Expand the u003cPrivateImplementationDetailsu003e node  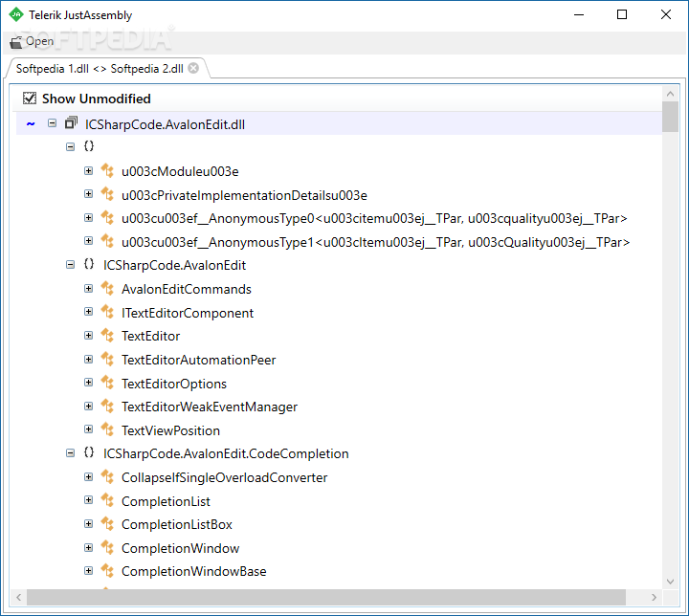pos(89,194)
